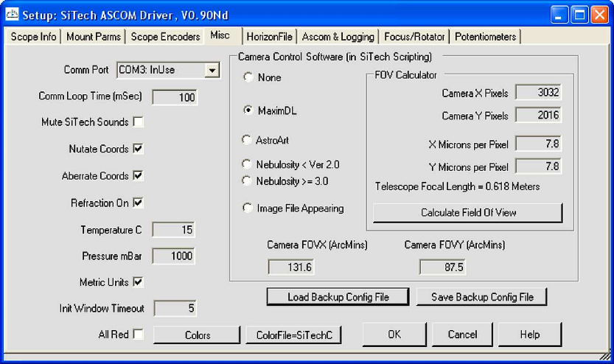Click the Temperature C input field
Image resolution: width=614 pixels, height=364 pixels.
(173, 230)
